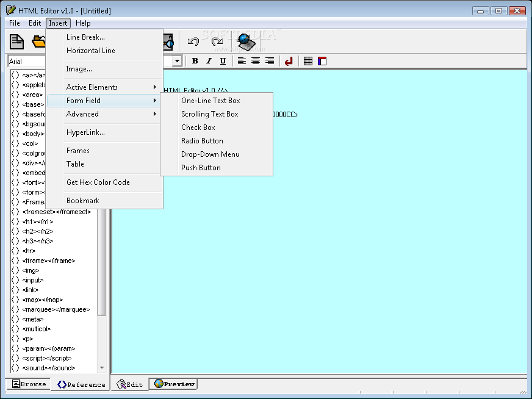This screenshot has width=532, height=399.
Task: Choose Bookmark menu entry
Action: 104,201
